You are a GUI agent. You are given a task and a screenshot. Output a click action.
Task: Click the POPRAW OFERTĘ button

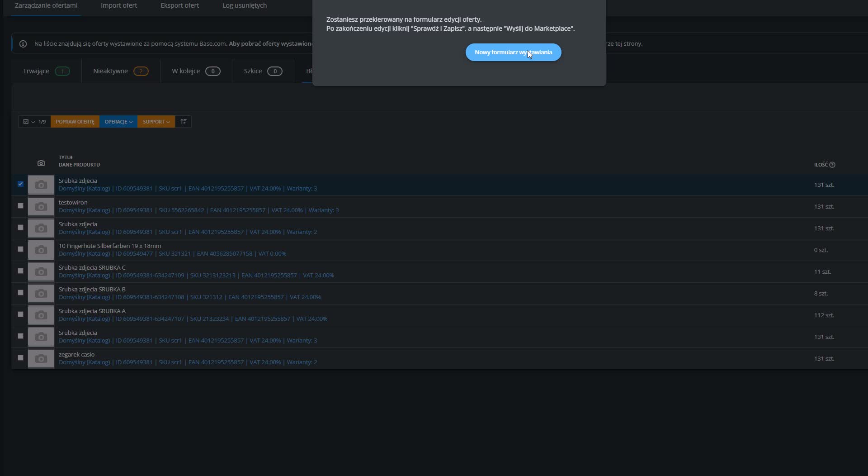(75, 122)
